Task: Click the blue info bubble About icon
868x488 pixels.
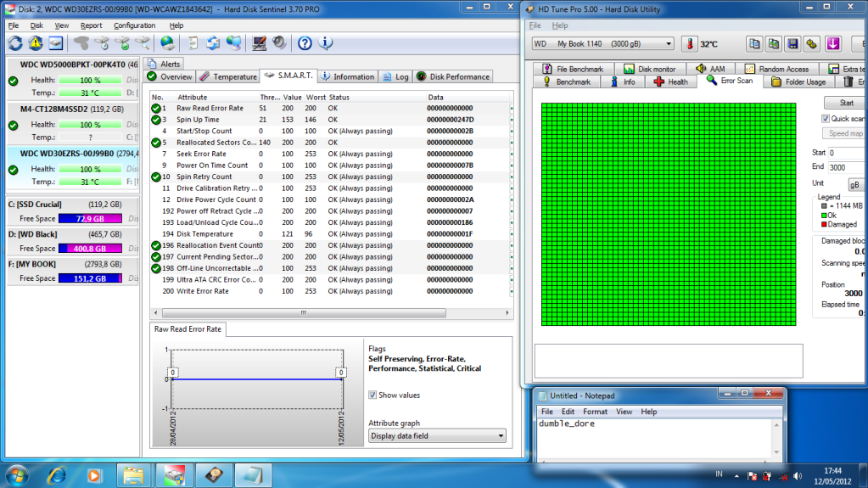Action: click(326, 43)
